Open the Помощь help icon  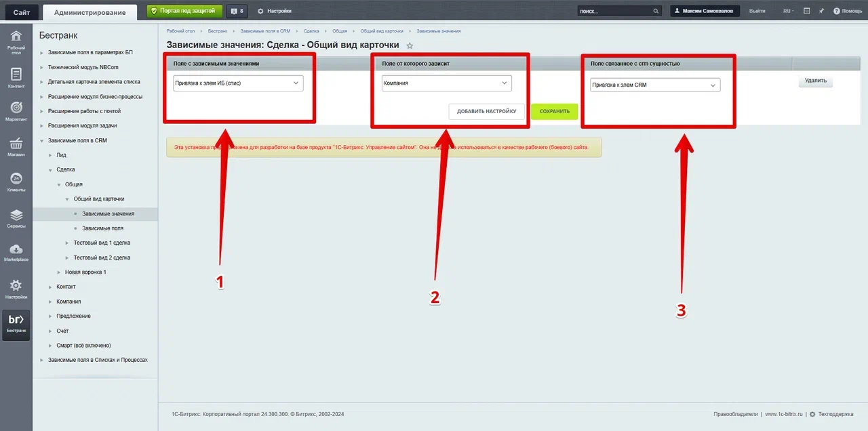837,11
